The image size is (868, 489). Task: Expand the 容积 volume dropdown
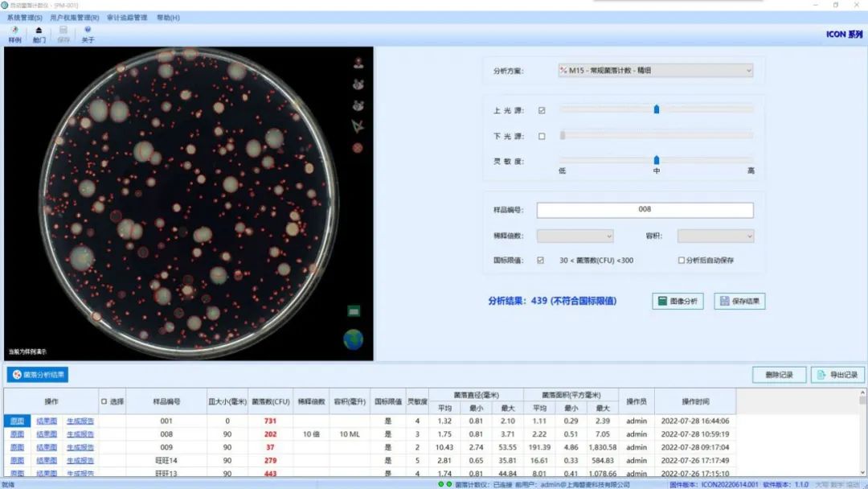(715, 236)
